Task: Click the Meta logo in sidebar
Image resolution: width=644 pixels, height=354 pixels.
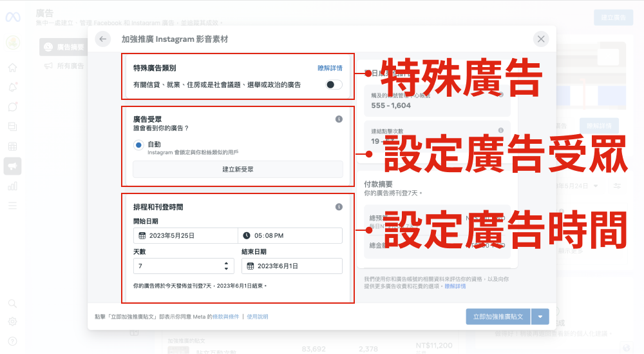Action: coord(13,17)
